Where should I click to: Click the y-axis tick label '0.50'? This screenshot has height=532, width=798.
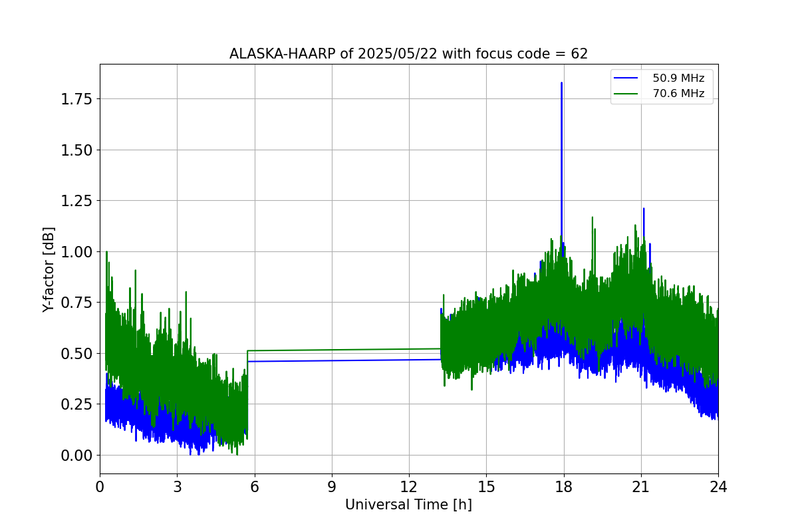pos(78,354)
